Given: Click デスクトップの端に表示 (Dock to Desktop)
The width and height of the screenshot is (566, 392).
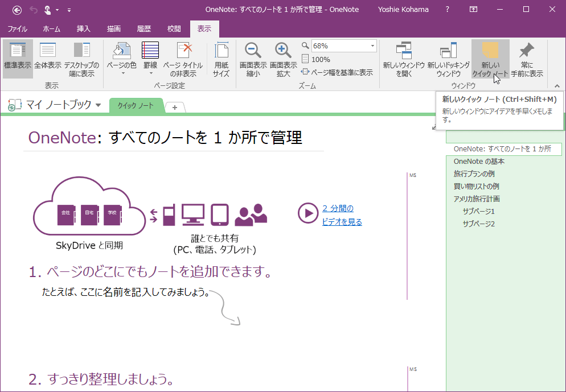Looking at the screenshot, I should [81, 60].
